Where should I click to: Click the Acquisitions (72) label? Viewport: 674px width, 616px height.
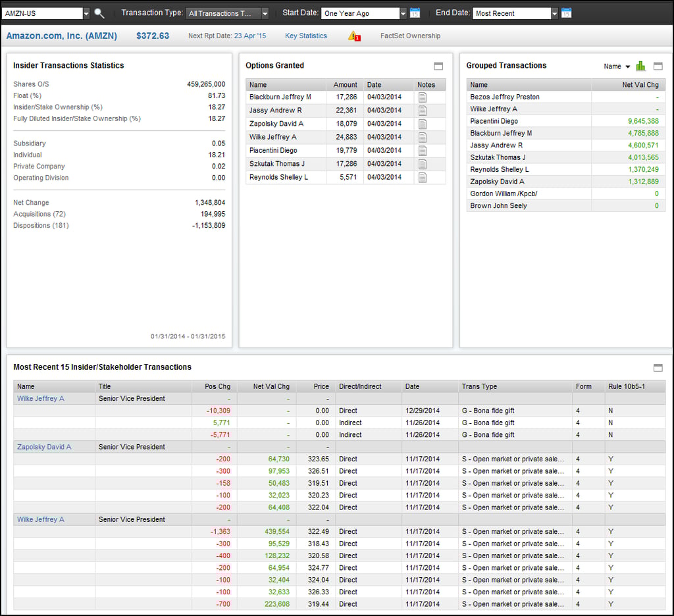(x=39, y=214)
